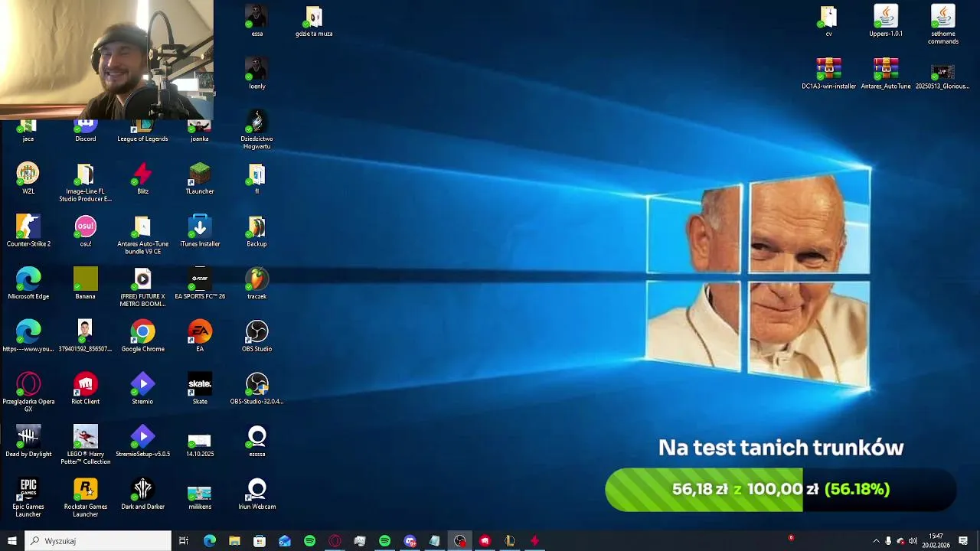
Task: Select the 'fl' desktop file
Action: pos(256,178)
